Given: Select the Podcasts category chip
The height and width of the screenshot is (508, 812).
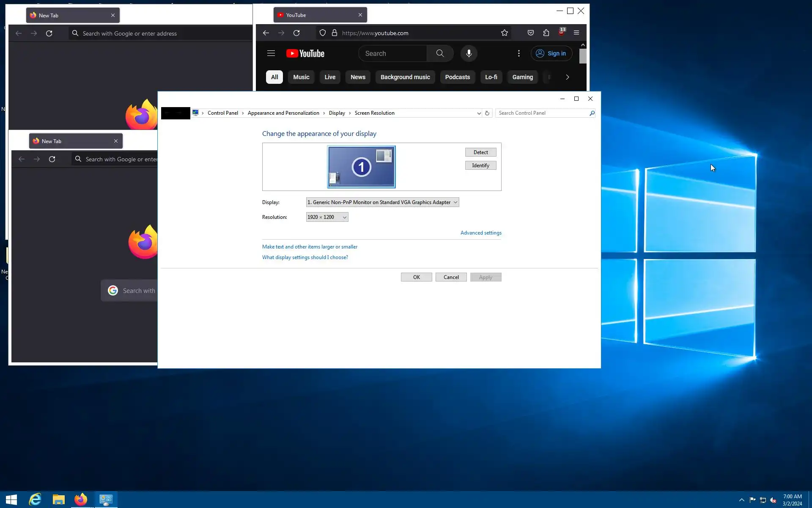Looking at the screenshot, I should (x=457, y=77).
